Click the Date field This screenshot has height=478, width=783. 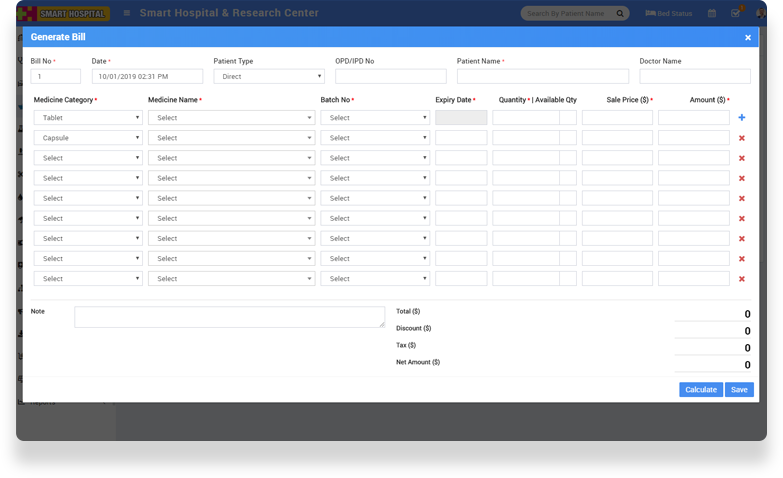tap(147, 76)
